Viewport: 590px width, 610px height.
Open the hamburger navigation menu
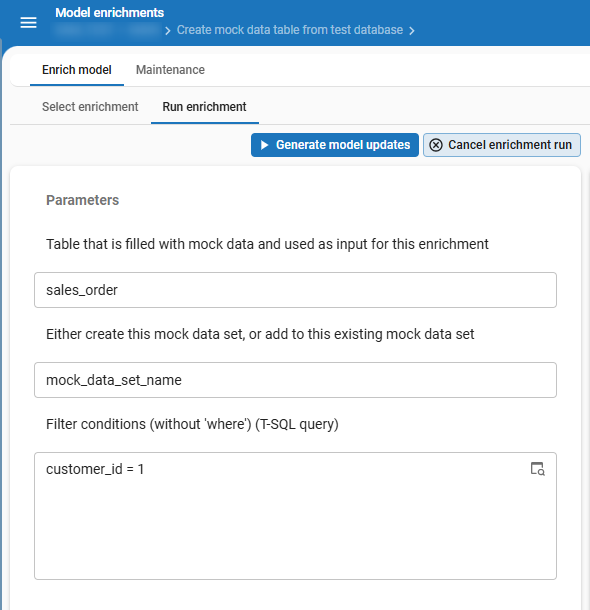[x=28, y=23]
